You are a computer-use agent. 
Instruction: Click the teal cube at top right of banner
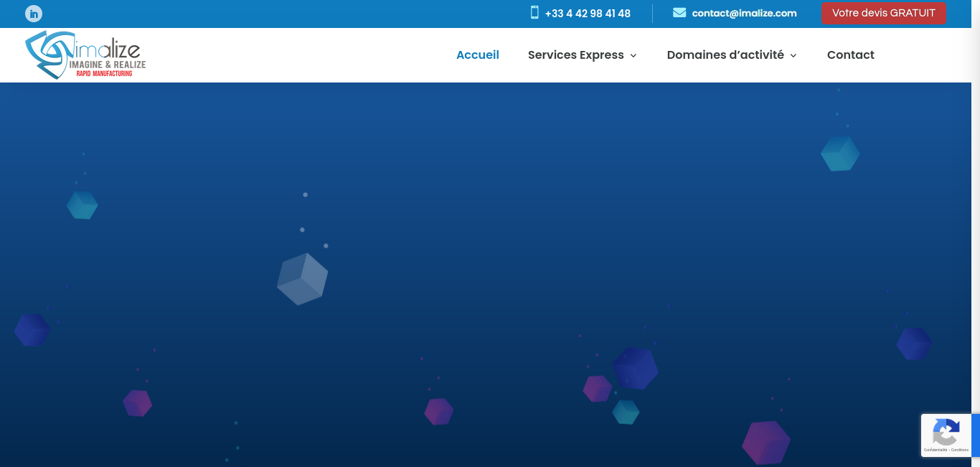(x=840, y=154)
